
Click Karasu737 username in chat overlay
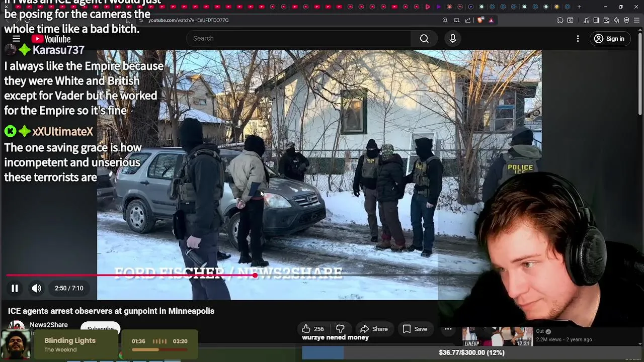[58, 50]
